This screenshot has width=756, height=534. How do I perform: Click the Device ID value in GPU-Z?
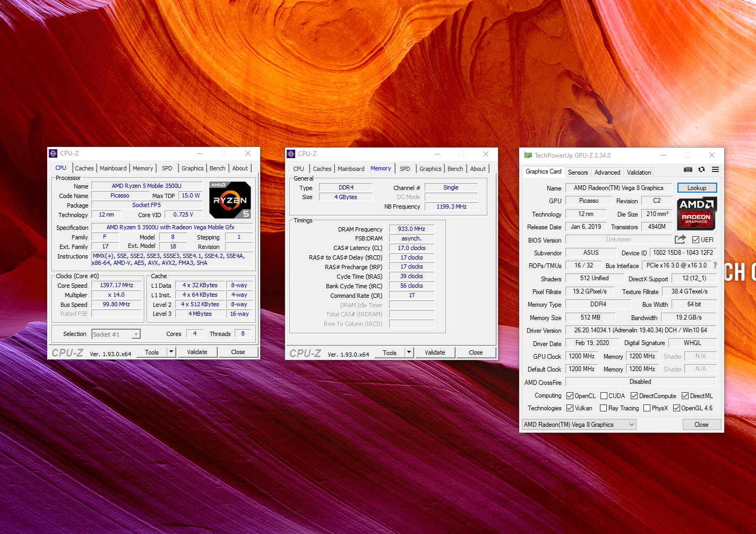point(683,253)
